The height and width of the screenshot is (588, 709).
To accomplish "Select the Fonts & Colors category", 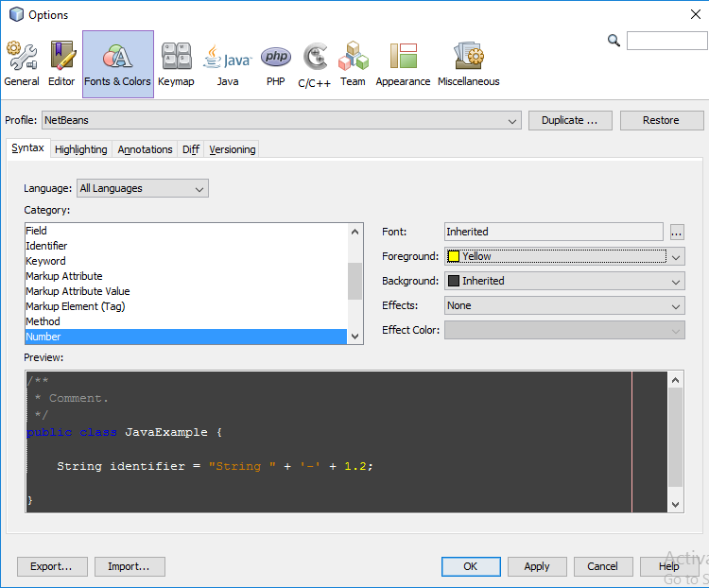I will coord(117,63).
